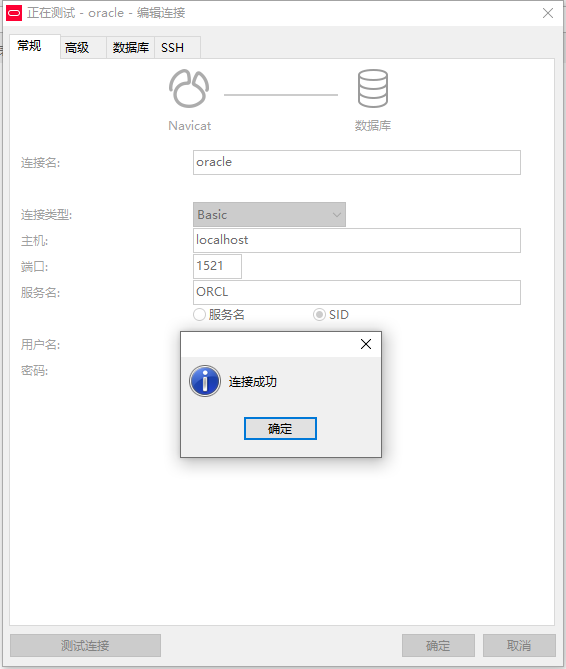Switch to the 数据库 tab

pos(130,47)
